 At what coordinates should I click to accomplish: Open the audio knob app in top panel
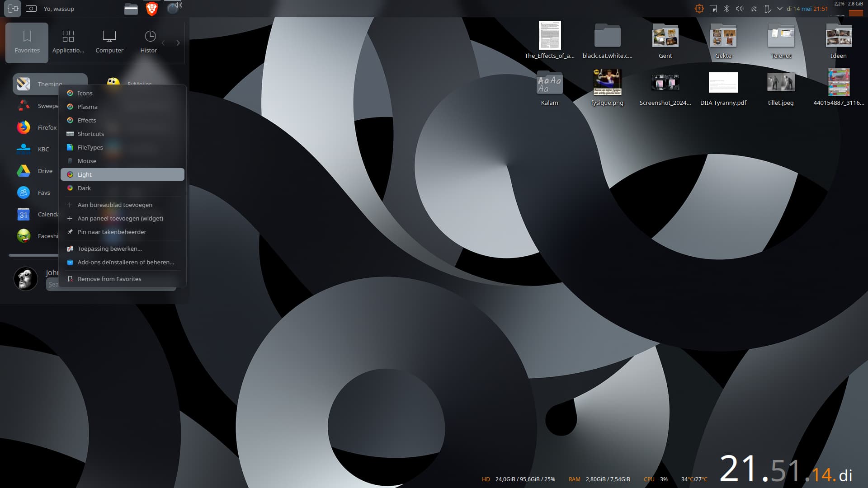click(x=174, y=8)
